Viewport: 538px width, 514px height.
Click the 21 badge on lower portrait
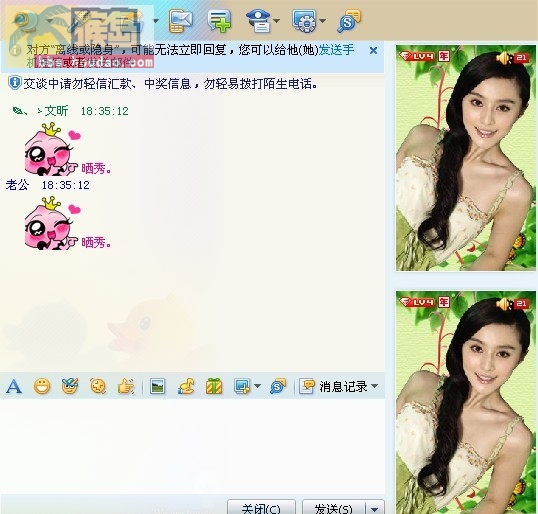click(x=521, y=304)
